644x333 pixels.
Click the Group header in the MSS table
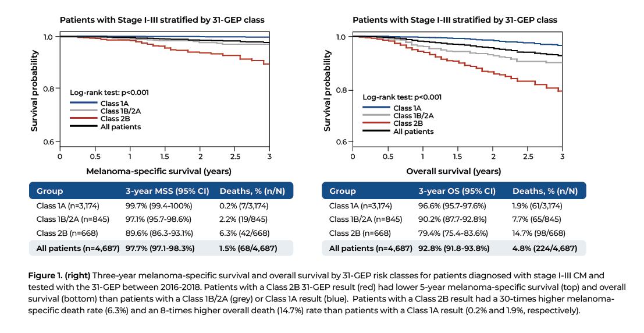[x=50, y=190]
